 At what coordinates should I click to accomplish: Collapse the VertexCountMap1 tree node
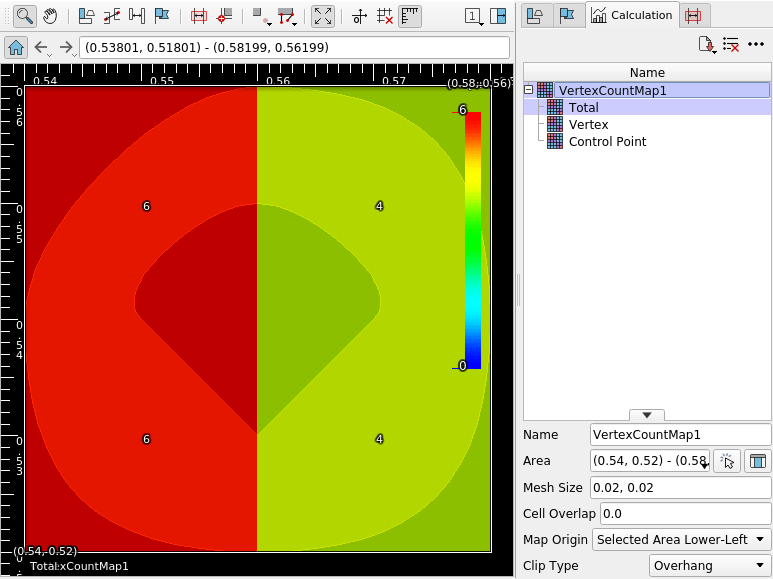coord(528,90)
